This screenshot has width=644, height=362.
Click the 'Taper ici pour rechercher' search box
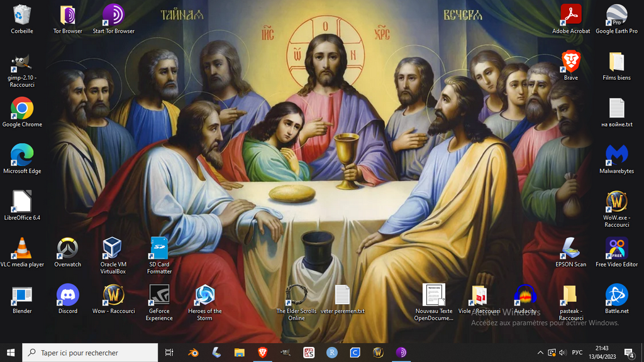pos(90,353)
